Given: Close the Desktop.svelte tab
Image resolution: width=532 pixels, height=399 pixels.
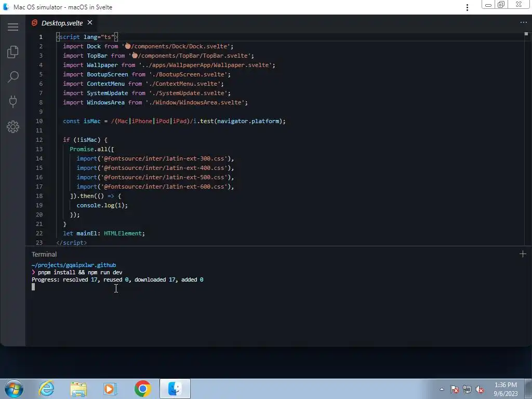Looking at the screenshot, I should (x=90, y=22).
